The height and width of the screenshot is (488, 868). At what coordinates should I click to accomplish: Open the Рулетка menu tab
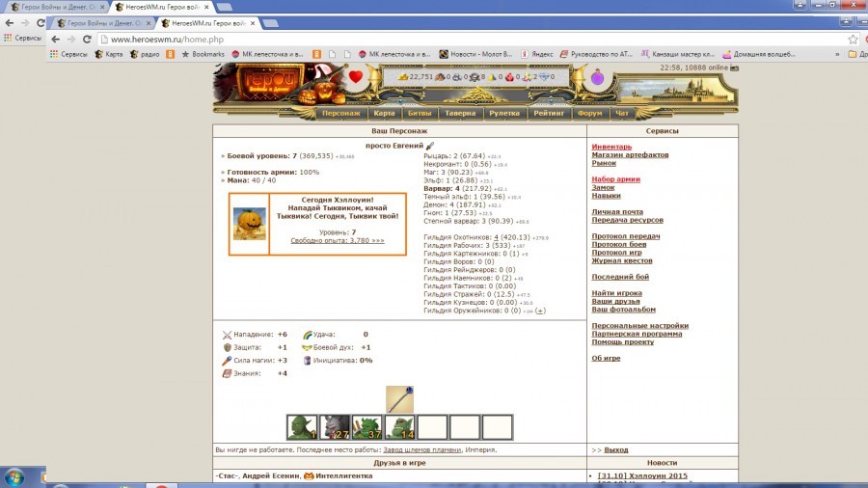tap(504, 113)
